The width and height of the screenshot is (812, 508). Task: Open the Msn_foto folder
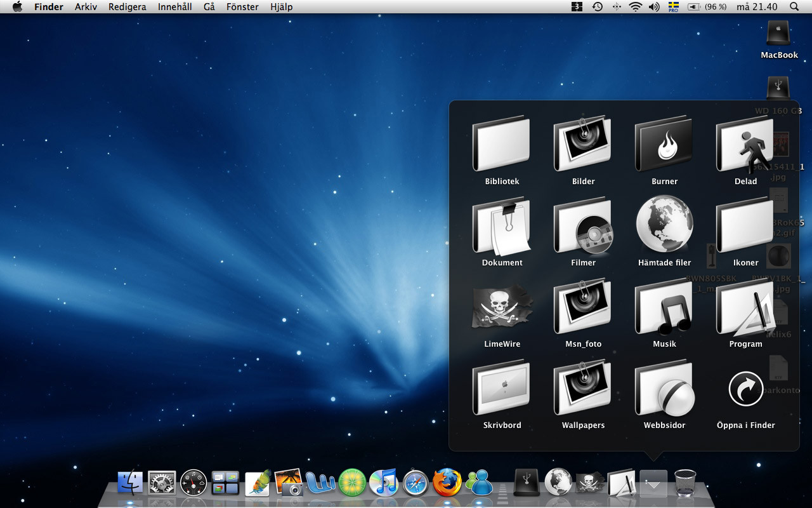pos(582,307)
